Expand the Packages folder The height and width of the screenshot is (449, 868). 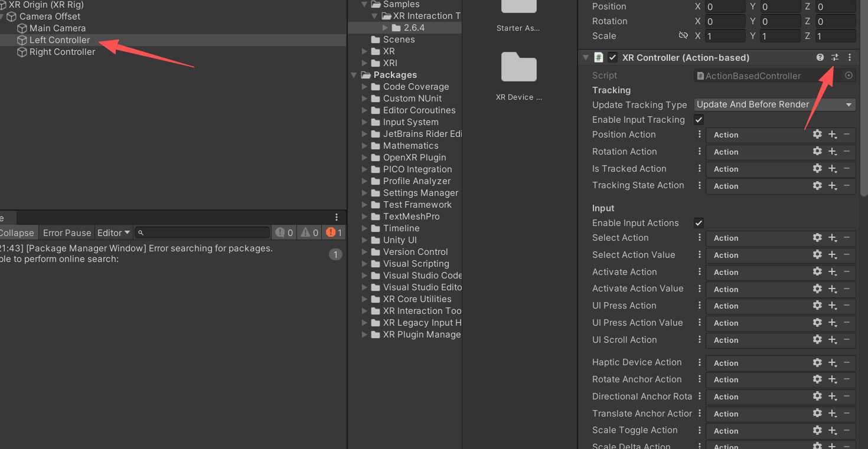(354, 75)
